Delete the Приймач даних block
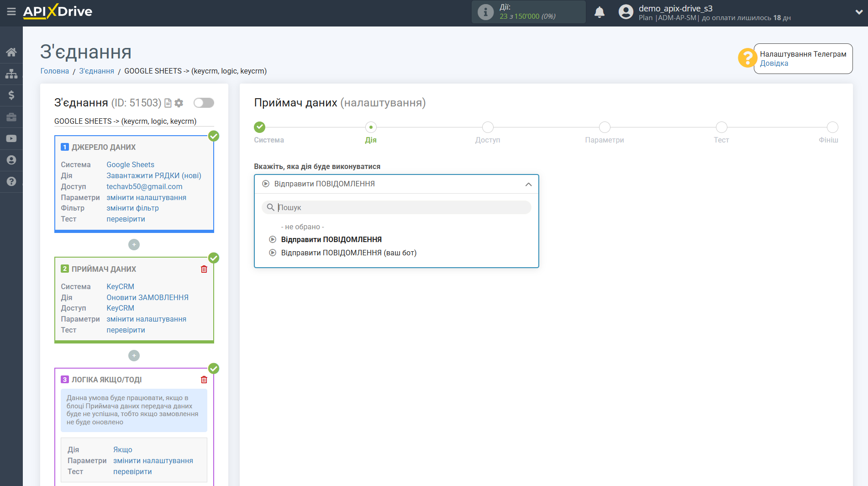 point(204,269)
